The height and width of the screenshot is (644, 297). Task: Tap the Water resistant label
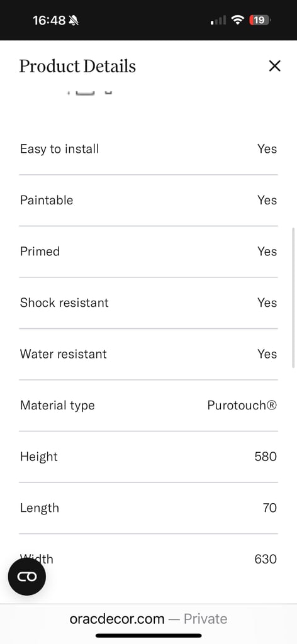pos(64,354)
